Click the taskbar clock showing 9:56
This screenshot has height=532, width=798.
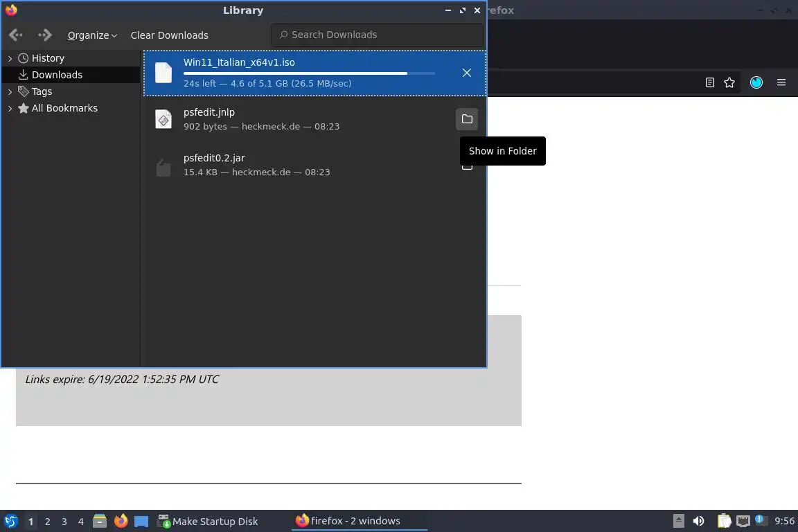point(784,521)
